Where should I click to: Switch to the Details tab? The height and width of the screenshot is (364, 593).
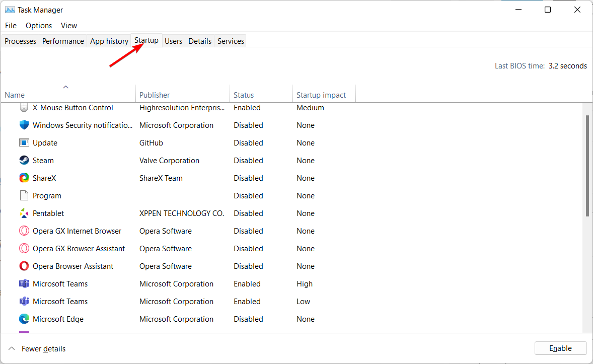point(200,41)
